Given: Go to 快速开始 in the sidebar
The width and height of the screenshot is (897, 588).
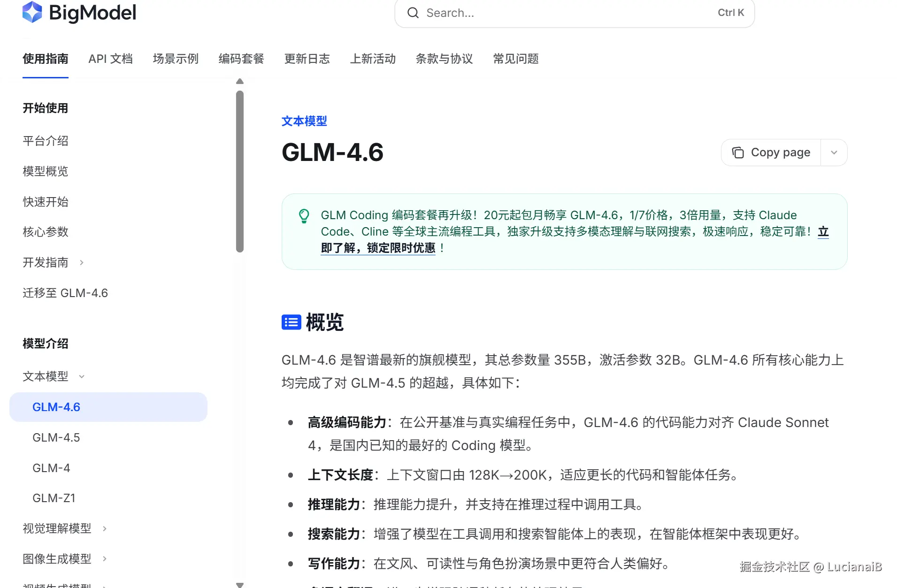Looking at the screenshot, I should tap(46, 202).
